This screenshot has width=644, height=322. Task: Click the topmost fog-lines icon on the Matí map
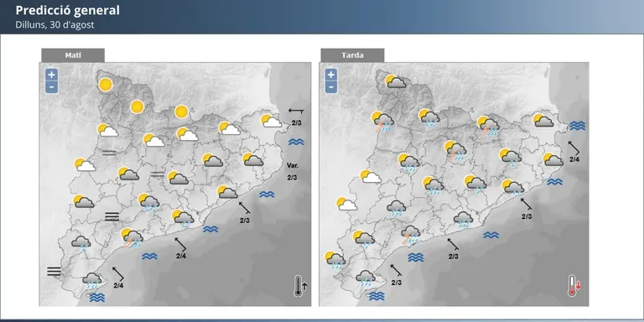109,153
